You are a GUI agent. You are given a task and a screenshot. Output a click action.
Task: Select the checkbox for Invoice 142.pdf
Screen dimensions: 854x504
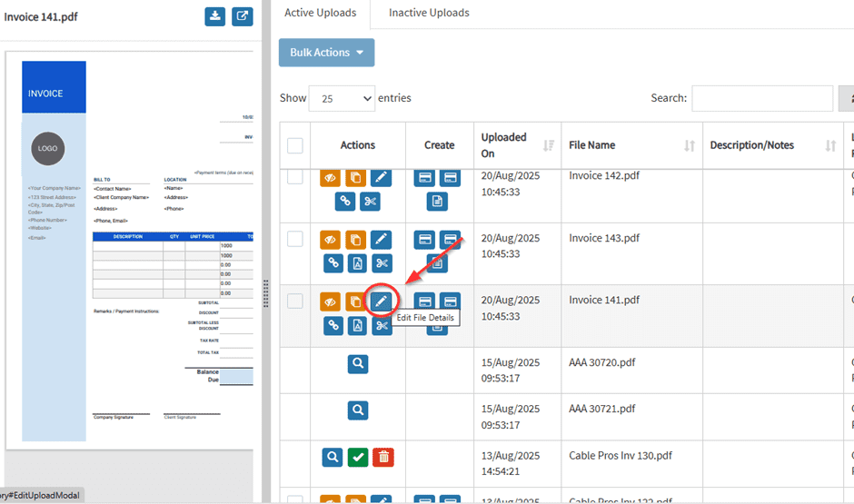(295, 177)
